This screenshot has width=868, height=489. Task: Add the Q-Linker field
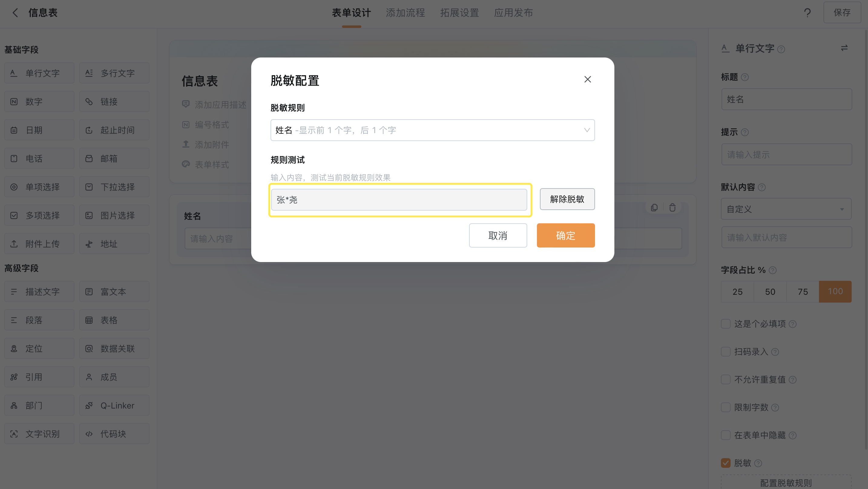pos(114,405)
